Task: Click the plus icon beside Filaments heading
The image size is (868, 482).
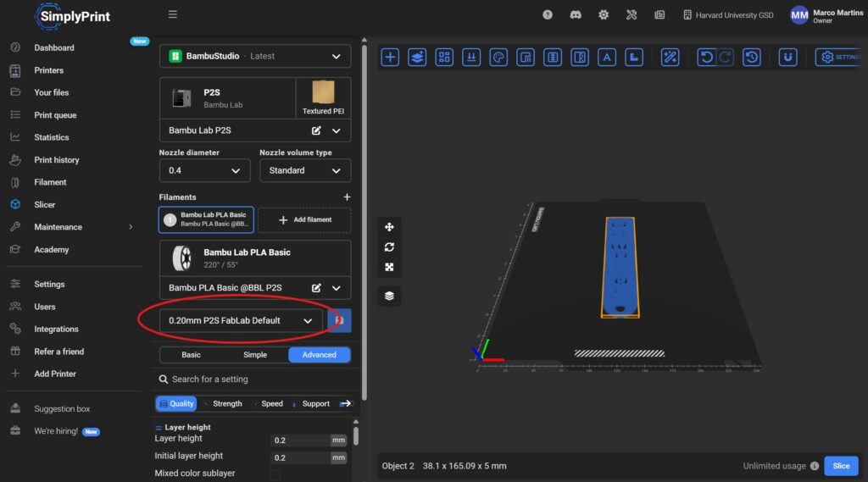Action: coord(347,197)
